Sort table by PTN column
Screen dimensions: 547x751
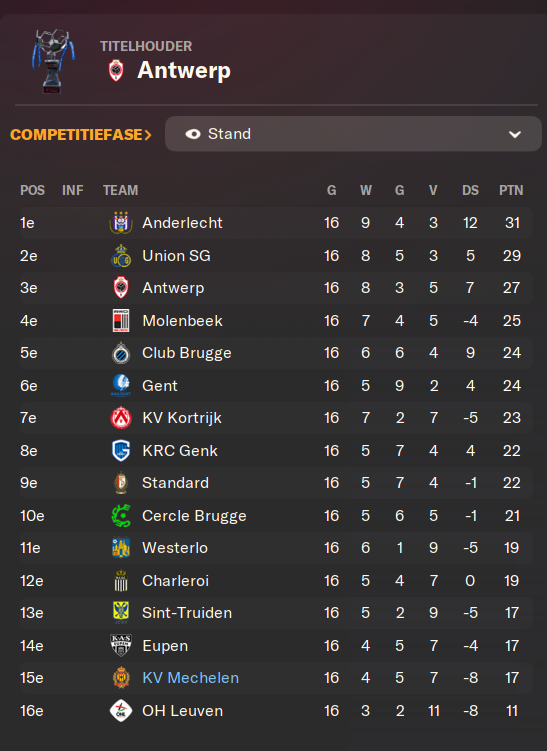[511, 191]
